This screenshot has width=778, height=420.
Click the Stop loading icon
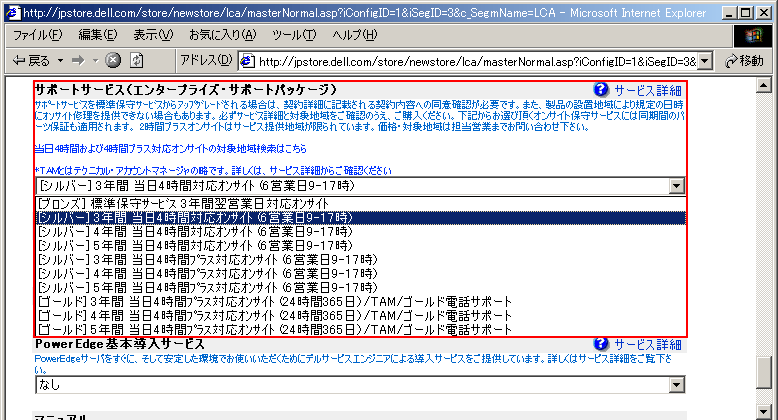(x=113, y=61)
